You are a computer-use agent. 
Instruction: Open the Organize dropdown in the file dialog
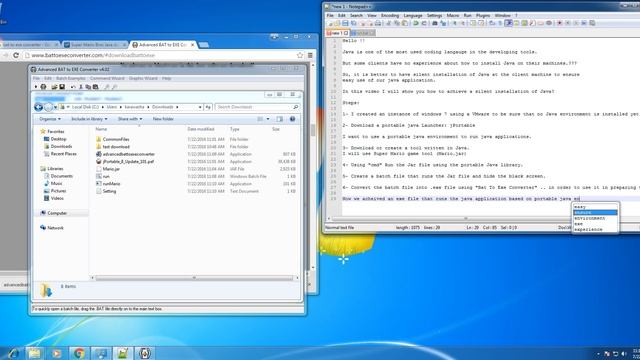[x=50, y=119]
